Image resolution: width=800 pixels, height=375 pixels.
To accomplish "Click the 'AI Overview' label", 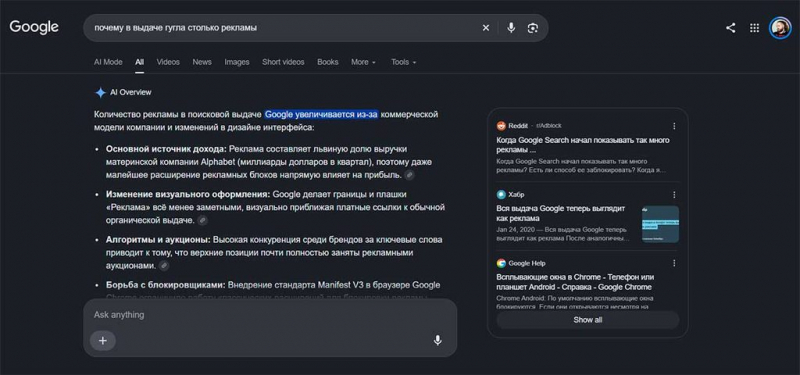I will pyautogui.click(x=131, y=92).
